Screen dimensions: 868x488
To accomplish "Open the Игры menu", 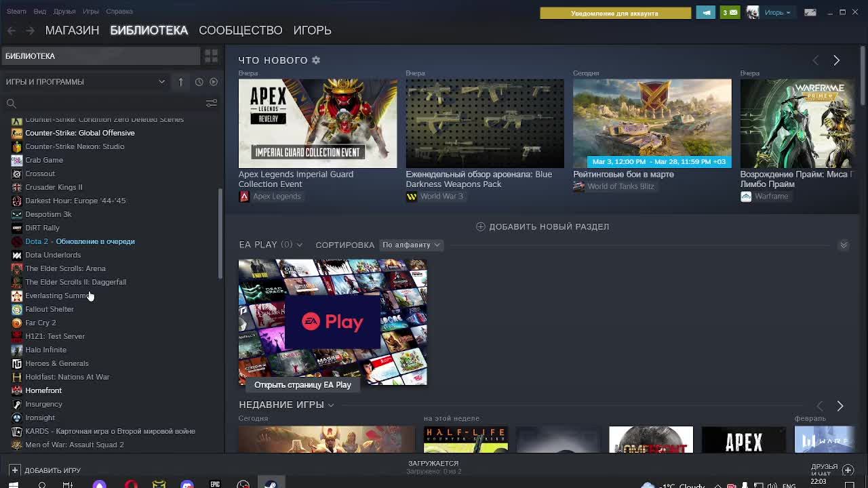I will (91, 12).
